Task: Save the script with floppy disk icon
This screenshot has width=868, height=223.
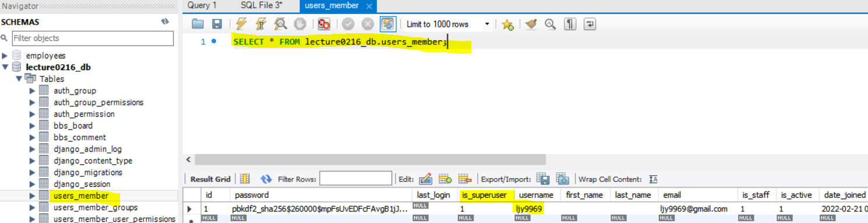Action: [217, 24]
